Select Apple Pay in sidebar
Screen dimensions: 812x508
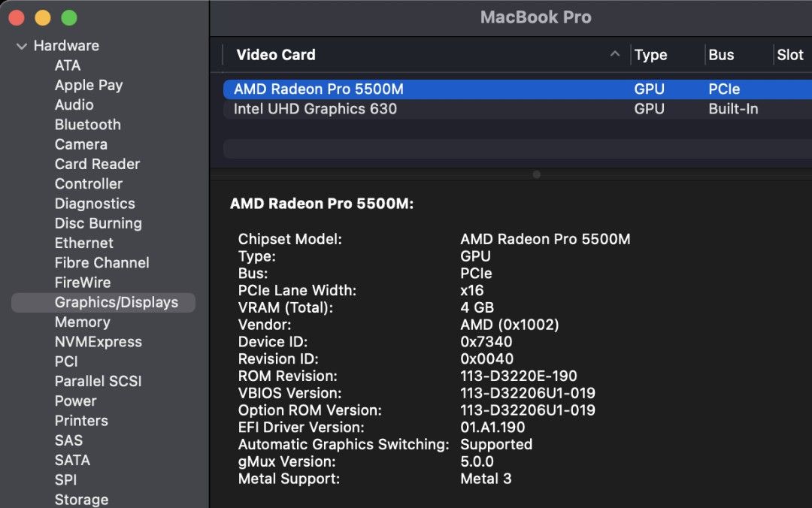pos(89,85)
